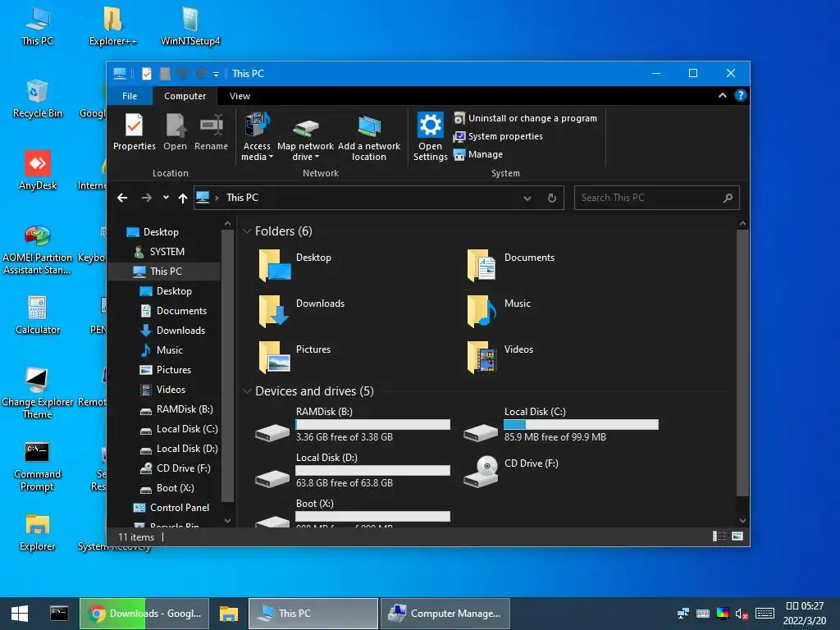Image resolution: width=840 pixels, height=630 pixels.
Task: Switch to Computer Management taskbar button
Action: tap(445, 614)
